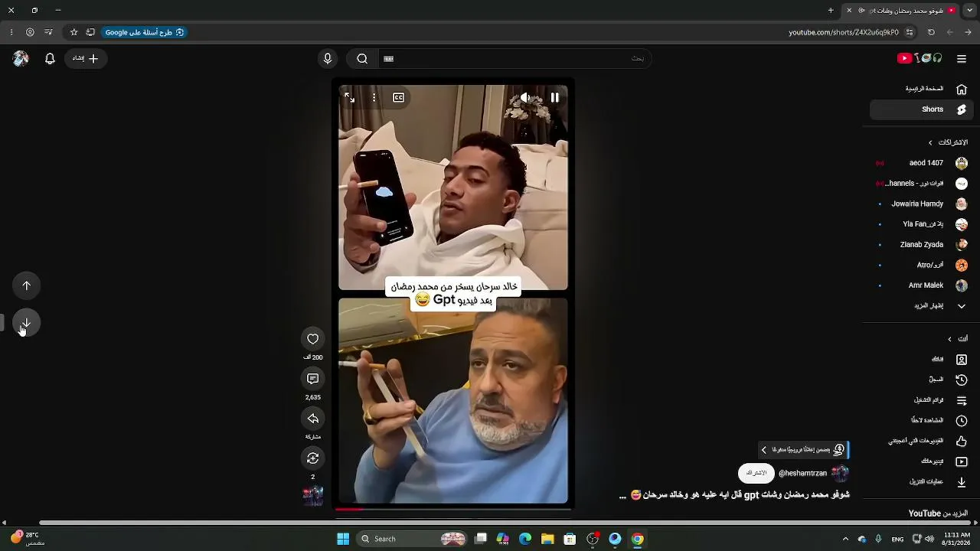Screen dimensions: 980x551
Task: Click the magnifier search button
Action: tap(362, 58)
